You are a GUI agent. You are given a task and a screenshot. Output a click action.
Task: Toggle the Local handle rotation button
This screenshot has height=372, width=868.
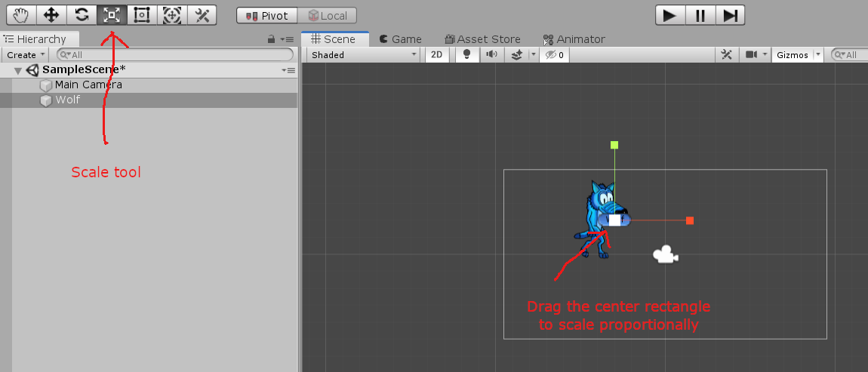[x=327, y=16]
